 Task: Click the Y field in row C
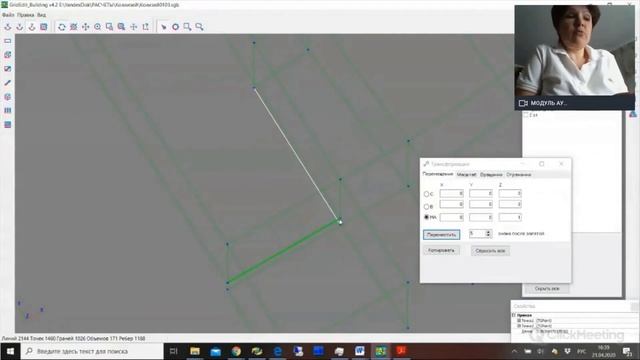pyautogui.click(x=481, y=193)
